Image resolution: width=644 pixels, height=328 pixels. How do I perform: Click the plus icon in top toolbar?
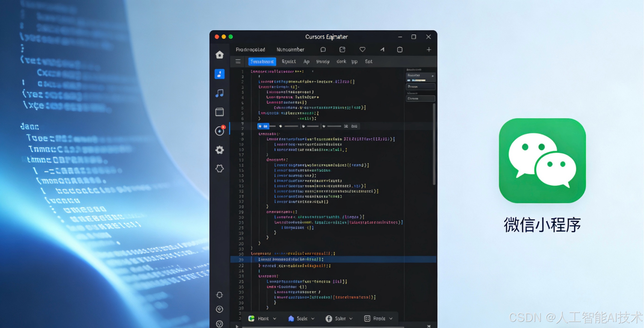[x=429, y=49]
